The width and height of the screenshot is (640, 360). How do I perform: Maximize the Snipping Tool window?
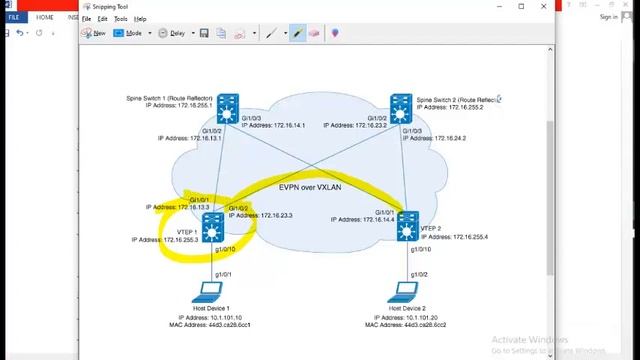(x=521, y=6)
